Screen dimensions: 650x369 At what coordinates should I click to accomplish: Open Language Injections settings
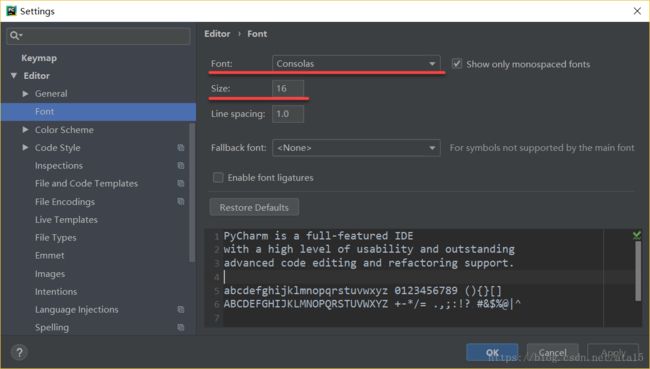(77, 309)
